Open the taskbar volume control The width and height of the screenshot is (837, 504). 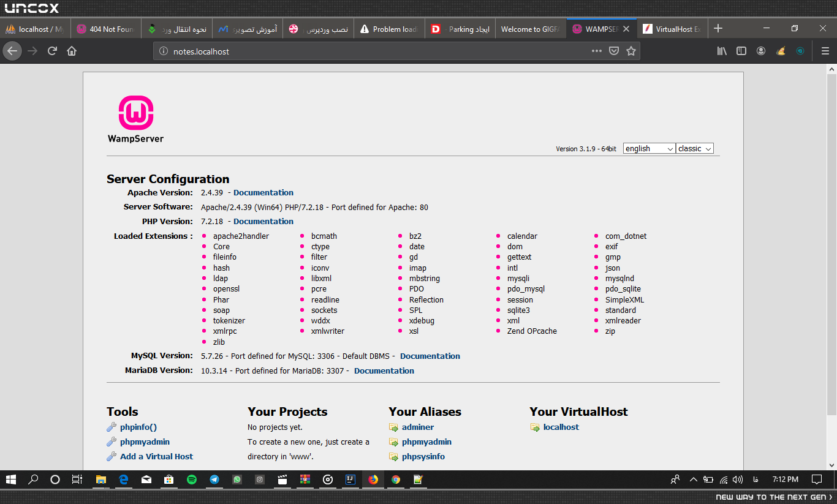point(738,480)
